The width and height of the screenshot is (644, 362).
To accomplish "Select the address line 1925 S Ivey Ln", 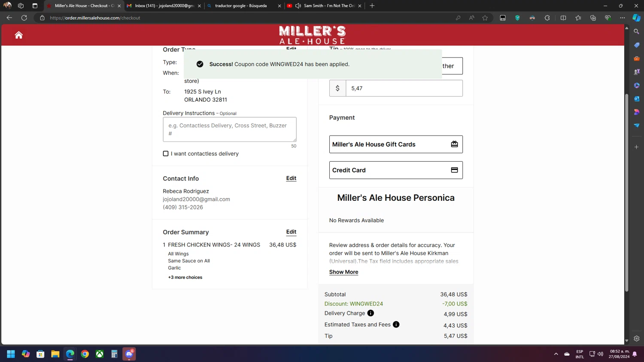I will click(x=203, y=92).
